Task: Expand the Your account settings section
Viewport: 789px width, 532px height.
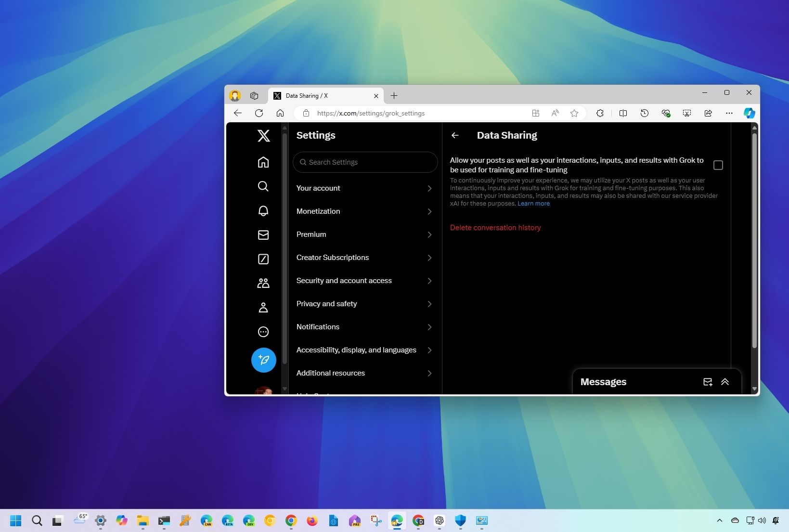Action: (364, 188)
